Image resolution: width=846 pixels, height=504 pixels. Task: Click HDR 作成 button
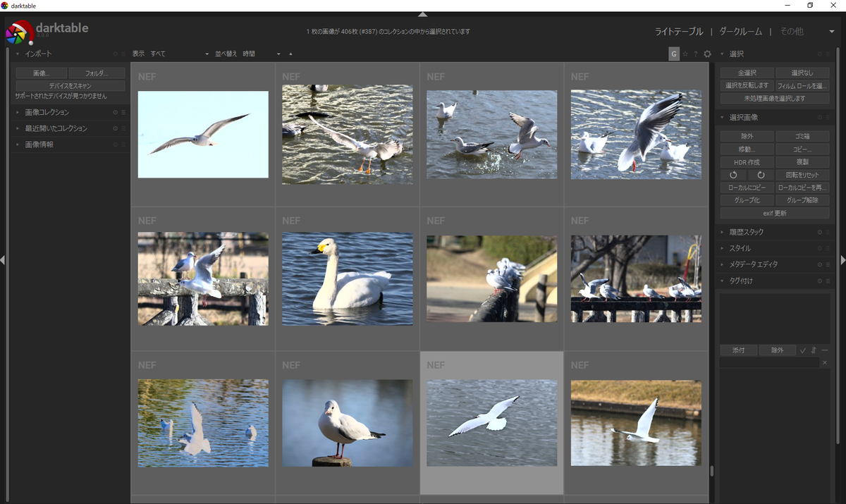tap(747, 162)
